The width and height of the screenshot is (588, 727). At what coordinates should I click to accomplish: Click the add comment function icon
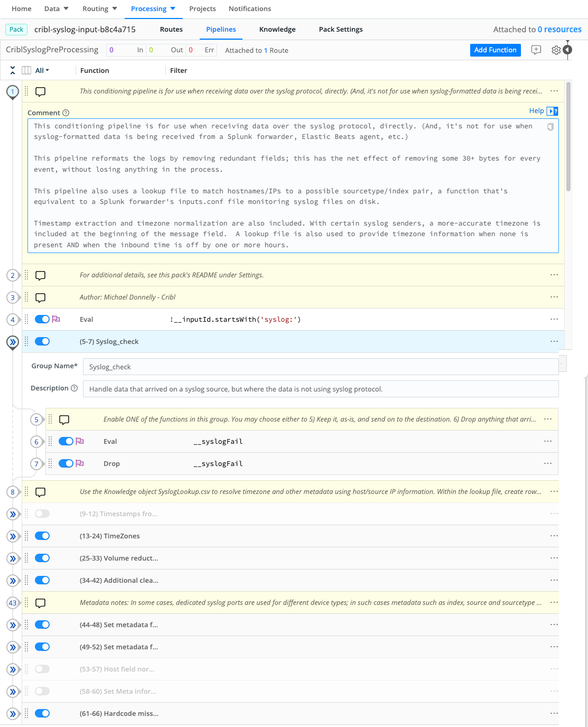[536, 50]
